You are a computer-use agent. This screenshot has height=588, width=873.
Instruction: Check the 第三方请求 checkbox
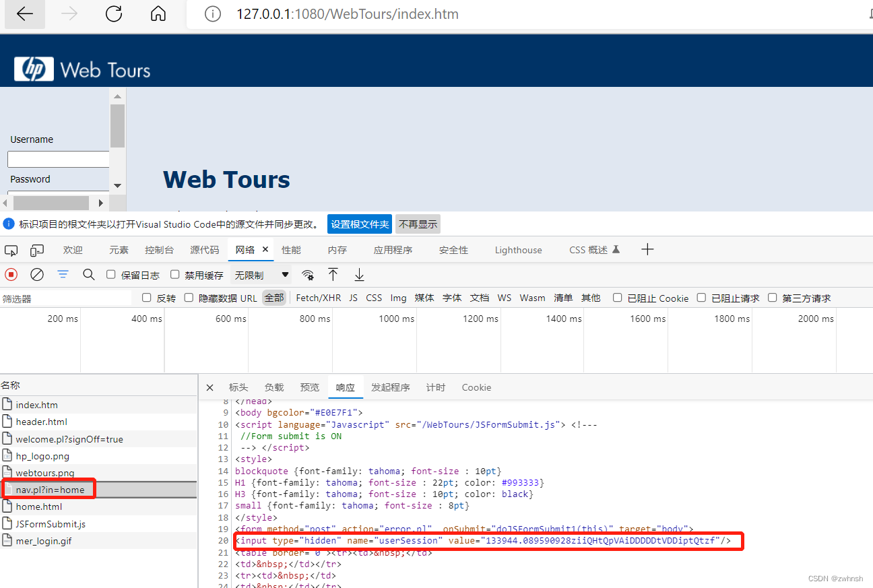coord(773,297)
